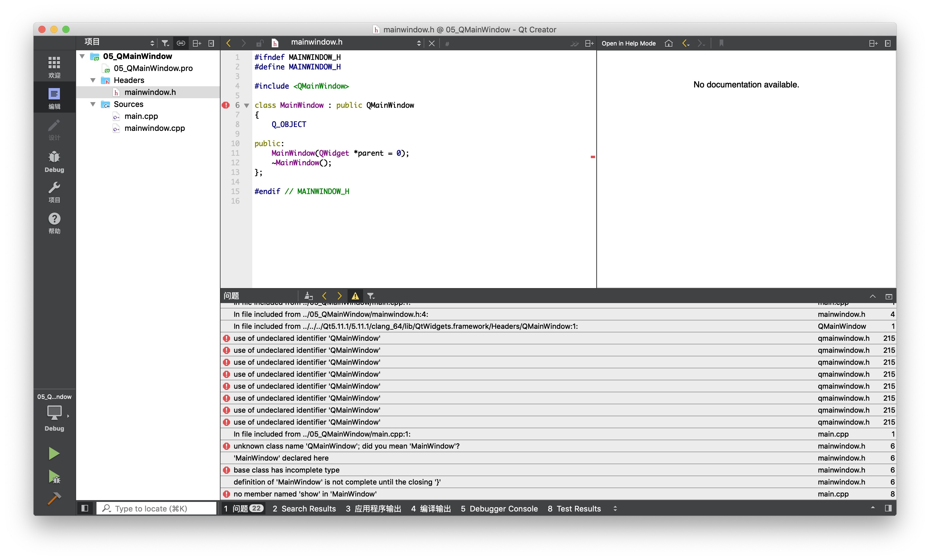Open the 3 应用程序输出 tab
930x560 pixels.
point(373,508)
